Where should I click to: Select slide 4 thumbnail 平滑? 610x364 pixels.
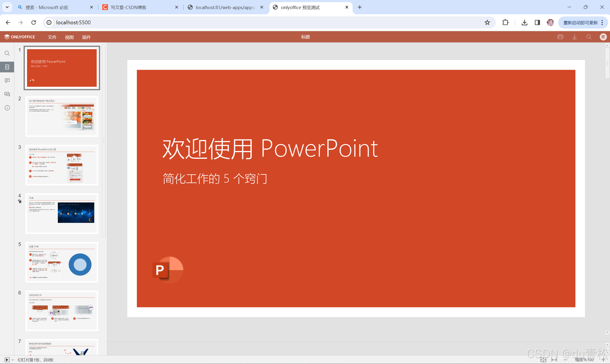pos(62,213)
